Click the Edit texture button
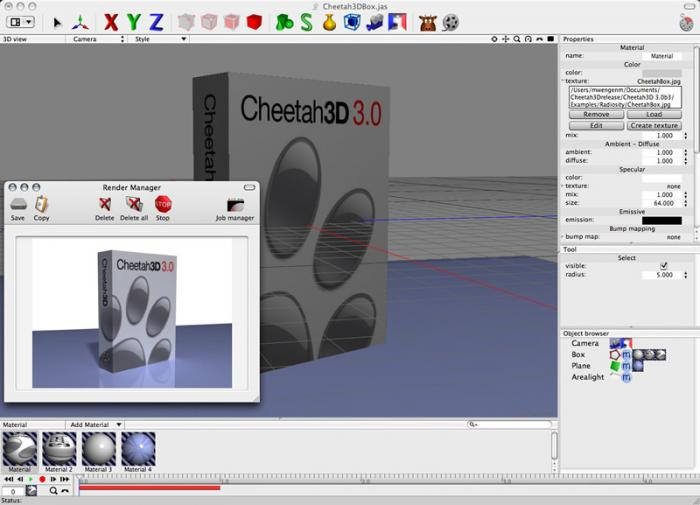This screenshot has width=700, height=505. [596, 125]
